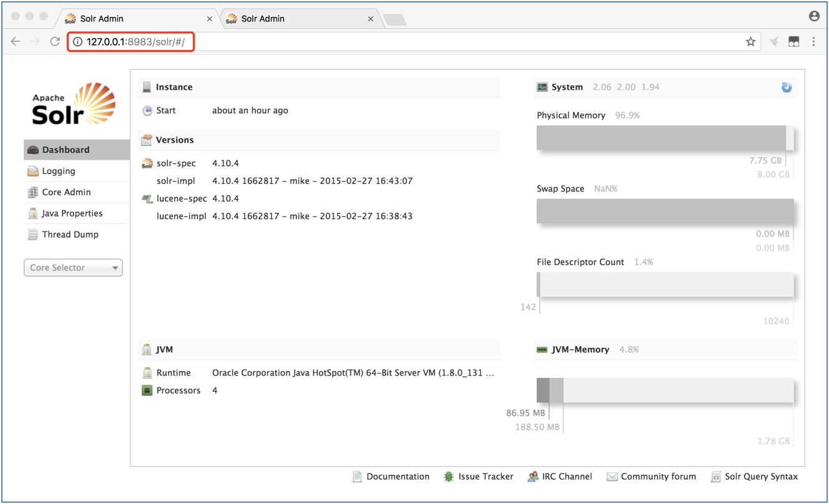This screenshot has width=829, height=504.
Task: Switch to the first Solr Admin tab
Action: [139, 19]
